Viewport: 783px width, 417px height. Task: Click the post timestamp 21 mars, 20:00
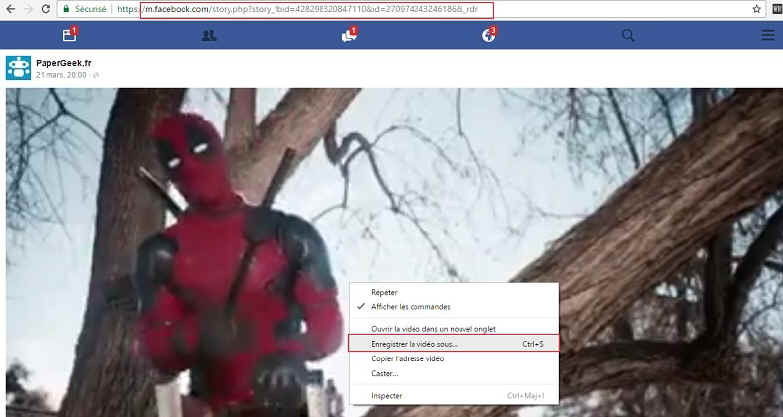click(x=61, y=75)
